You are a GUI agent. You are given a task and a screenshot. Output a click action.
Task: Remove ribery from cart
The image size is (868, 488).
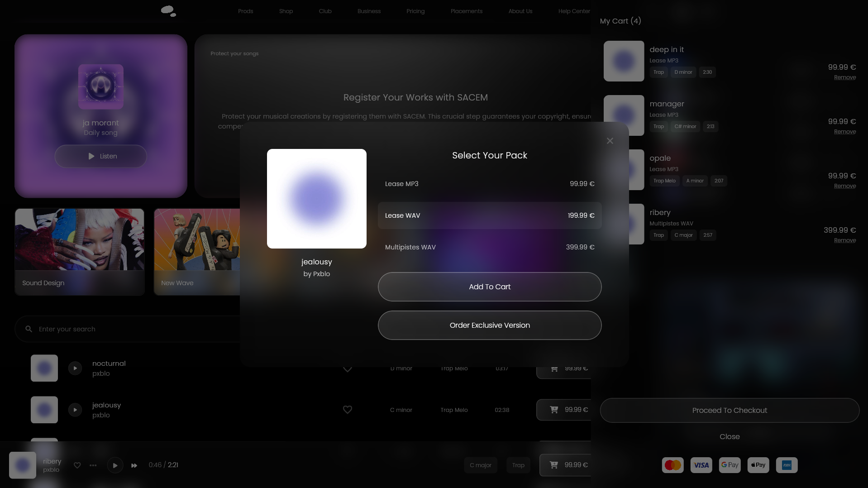[x=845, y=240]
